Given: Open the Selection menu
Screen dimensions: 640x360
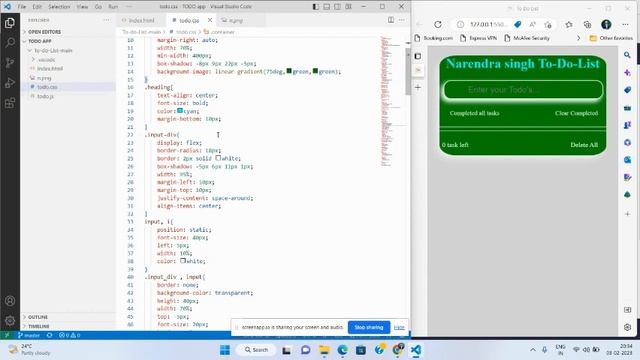Looking at the screenshot, I should coord(59,7).
